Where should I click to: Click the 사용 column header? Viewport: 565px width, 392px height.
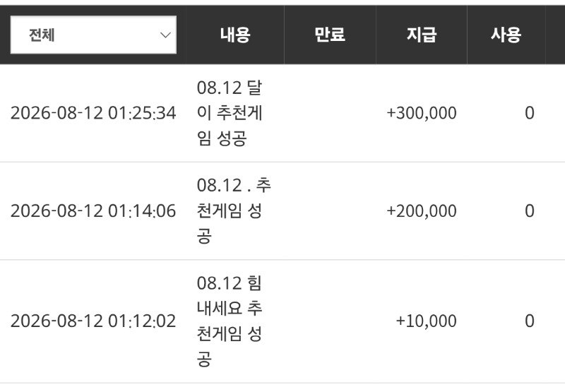point(506,35)
